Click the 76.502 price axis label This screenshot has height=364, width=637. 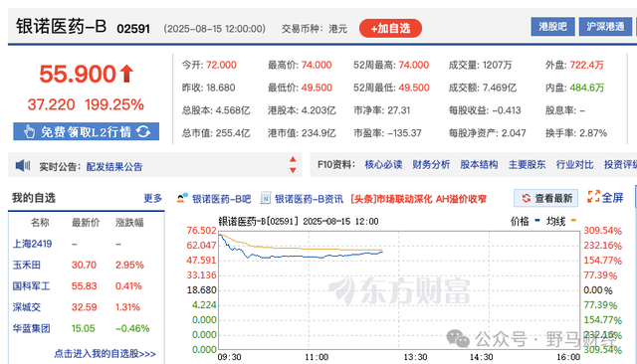[x=201, y=231]
